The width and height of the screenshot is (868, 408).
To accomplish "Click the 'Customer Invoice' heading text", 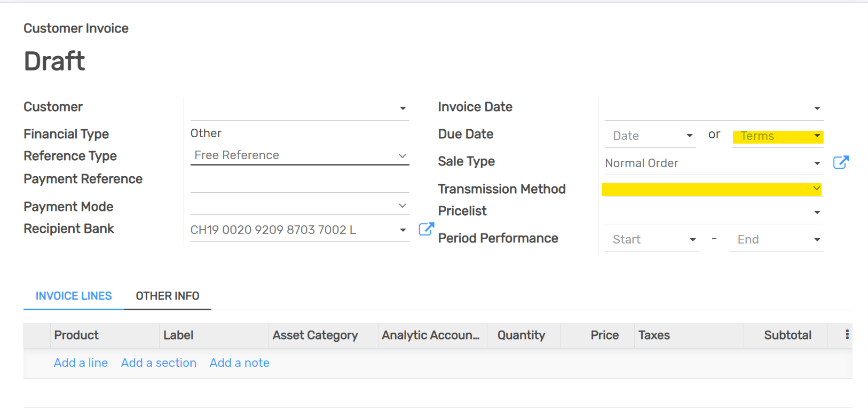I will point(76,28).
